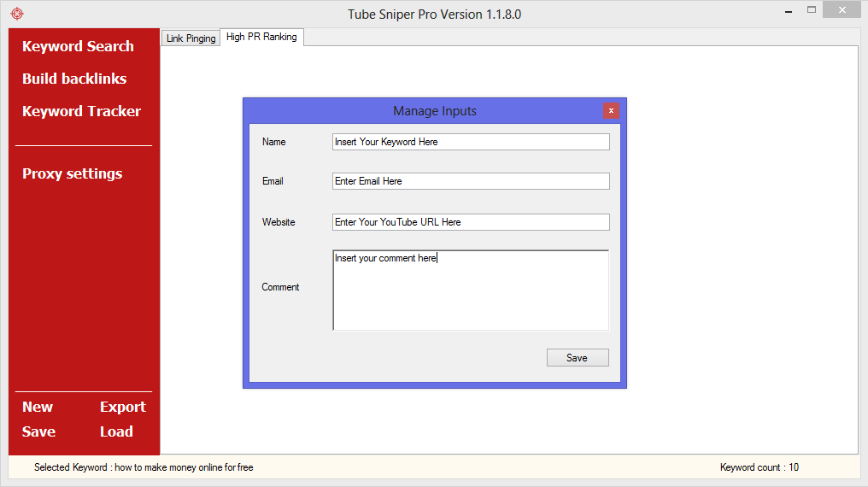Screen dimensions: 868x487
Task: Click the Name input field
Action: (x=471, y=142)
